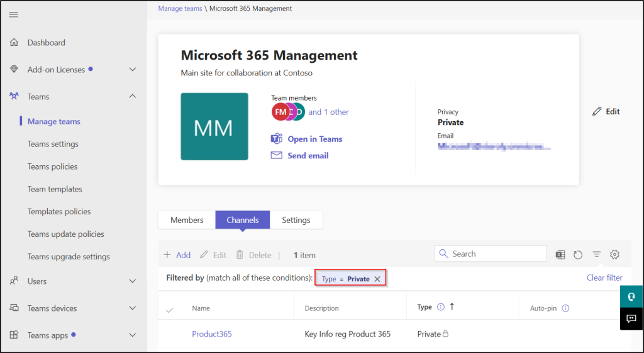The height and width of the screenshot is (353, 644).
Task: Click the Manage teams breadcrumb link
Action: point(180,8)
